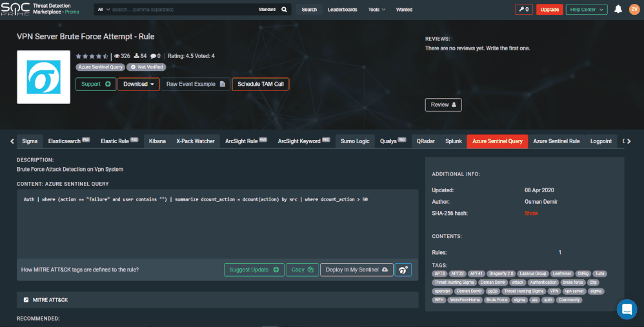
Task: Click the search input field
Action: pos(183,10)
